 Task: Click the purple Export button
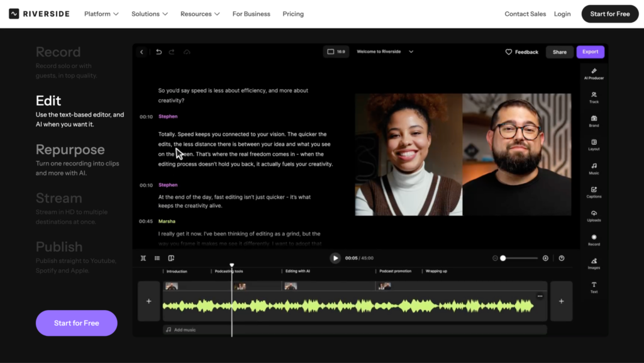tap(590, 52)
